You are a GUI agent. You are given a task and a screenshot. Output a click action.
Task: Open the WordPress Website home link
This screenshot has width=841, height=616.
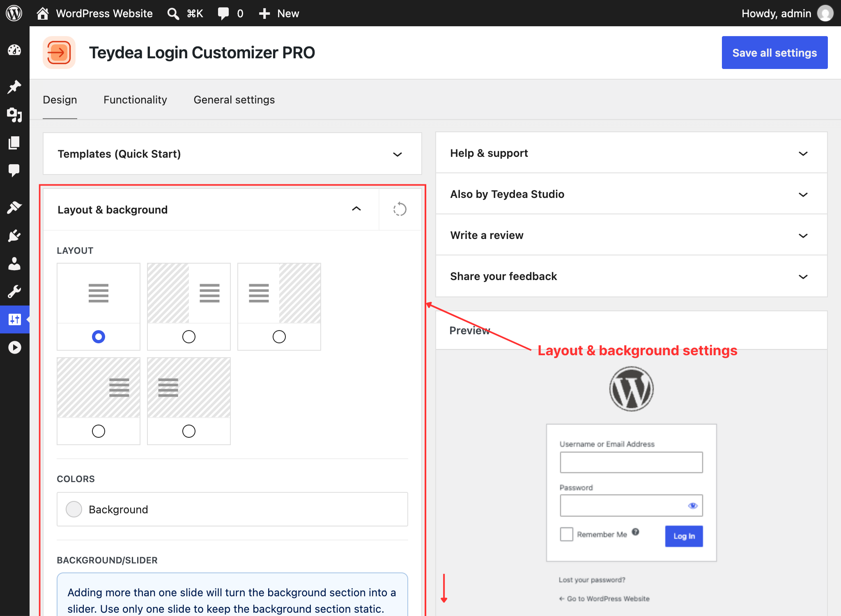pos(95,13)
